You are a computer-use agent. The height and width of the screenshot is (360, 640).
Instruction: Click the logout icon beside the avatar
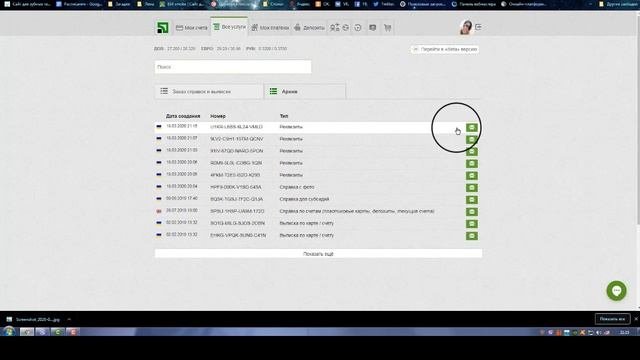pos(478,27)
